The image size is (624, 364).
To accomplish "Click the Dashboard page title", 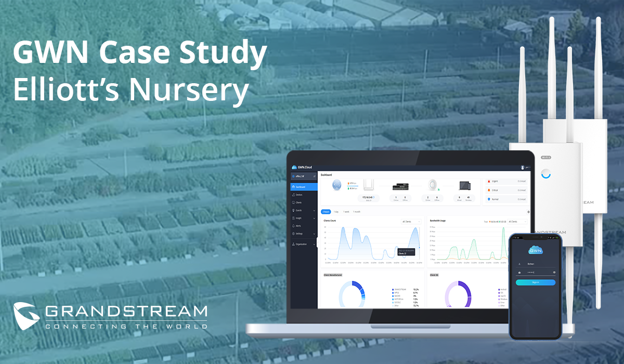I will point(326,175).
